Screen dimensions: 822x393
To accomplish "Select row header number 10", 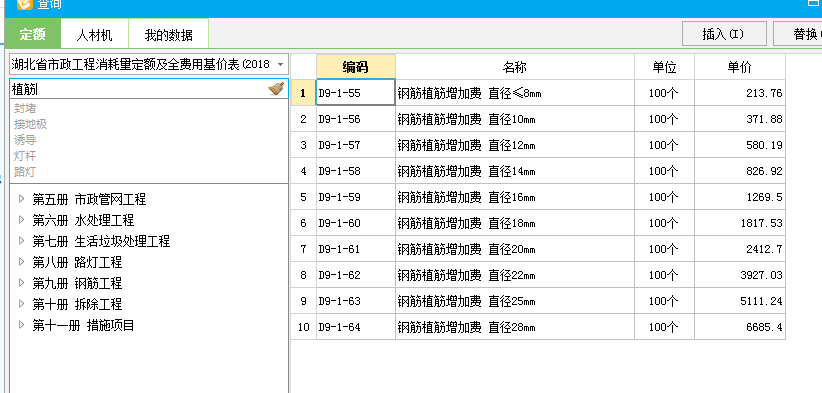I will click(x=304, y=328).
